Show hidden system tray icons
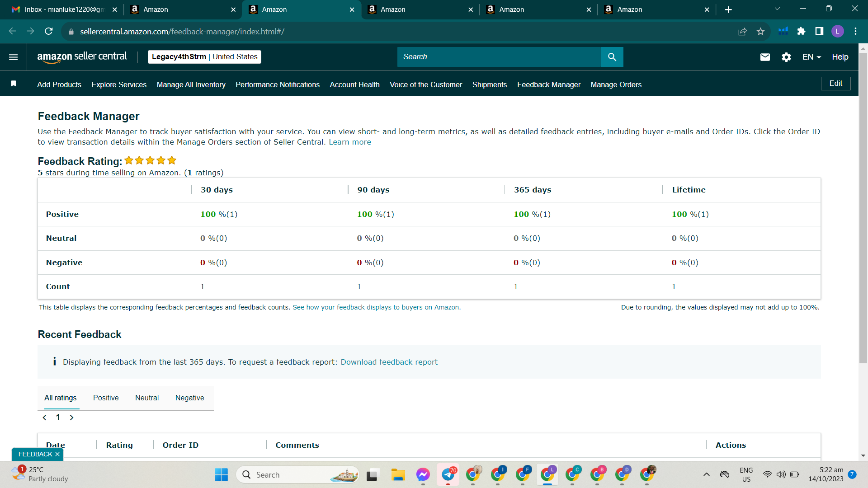Screen dimensions: 868x488 [706, 474]
